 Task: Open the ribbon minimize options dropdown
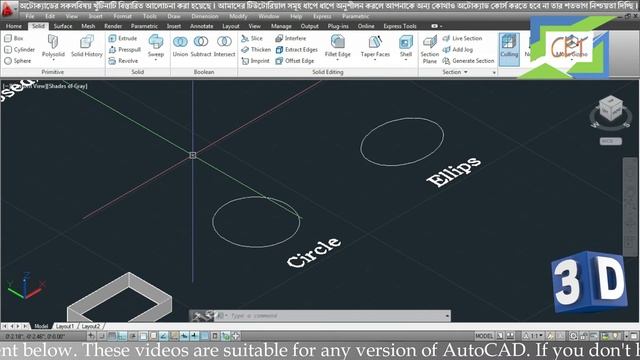[441, 26]
